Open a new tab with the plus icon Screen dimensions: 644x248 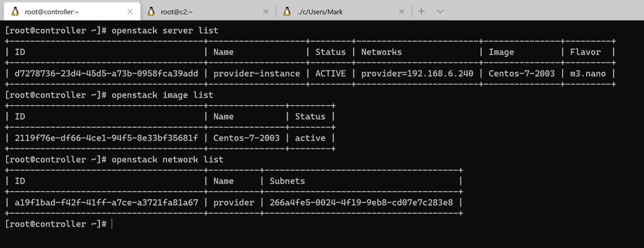[x=422, y=11]
